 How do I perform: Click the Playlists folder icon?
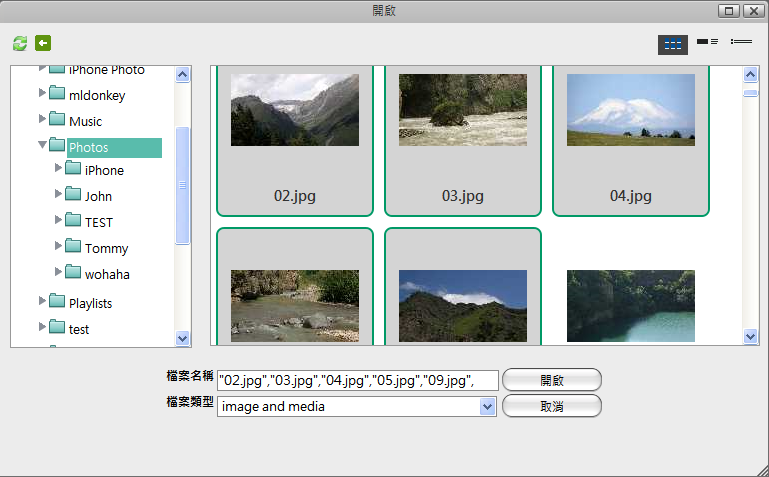click(x=57, y=302)
